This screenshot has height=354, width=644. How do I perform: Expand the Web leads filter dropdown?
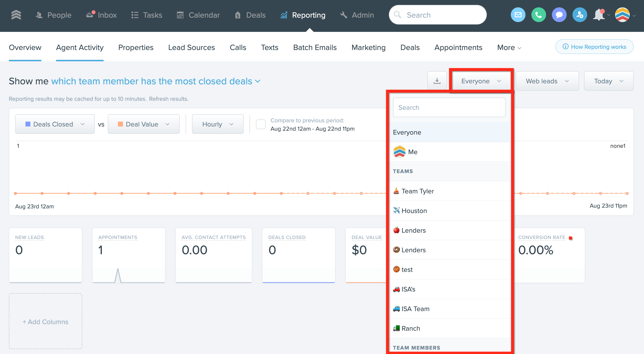pos(547,81)
